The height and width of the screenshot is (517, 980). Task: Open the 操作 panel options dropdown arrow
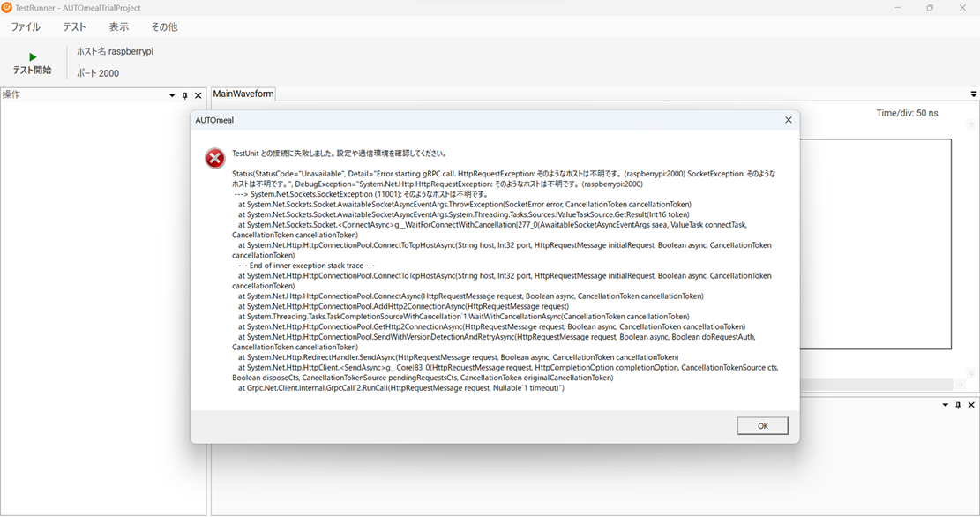172,95
